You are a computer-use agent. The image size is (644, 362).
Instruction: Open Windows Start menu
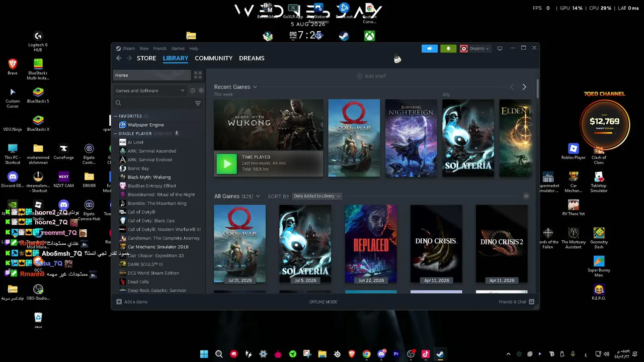(204, 354)
